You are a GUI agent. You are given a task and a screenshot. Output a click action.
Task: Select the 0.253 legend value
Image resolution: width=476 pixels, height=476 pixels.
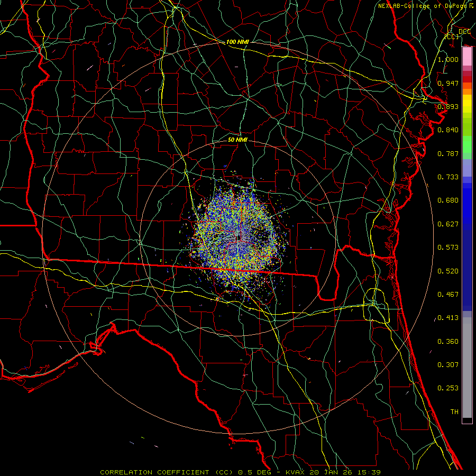coord(448,388)
